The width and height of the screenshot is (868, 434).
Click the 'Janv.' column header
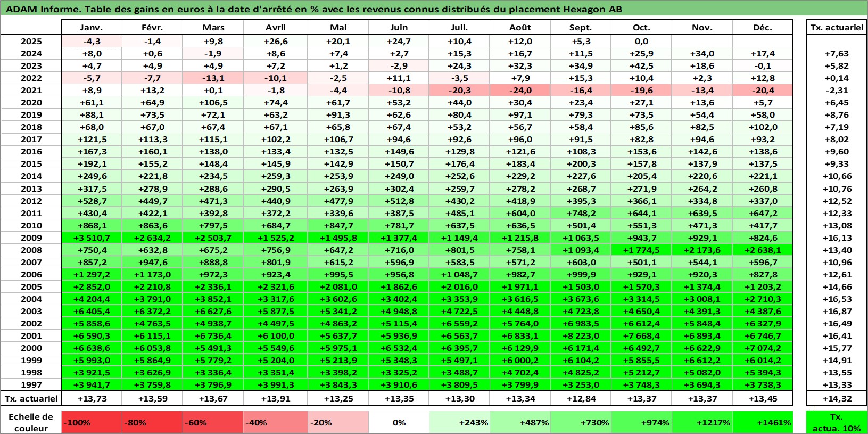pos(92,28)
